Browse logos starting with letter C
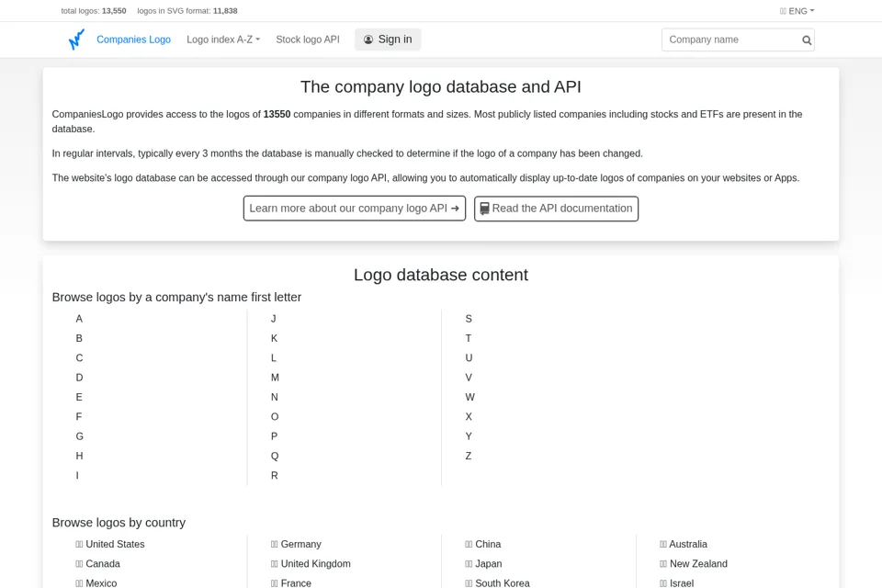The width and height of the screenshot is (882, 588). (x=79, y=358)
